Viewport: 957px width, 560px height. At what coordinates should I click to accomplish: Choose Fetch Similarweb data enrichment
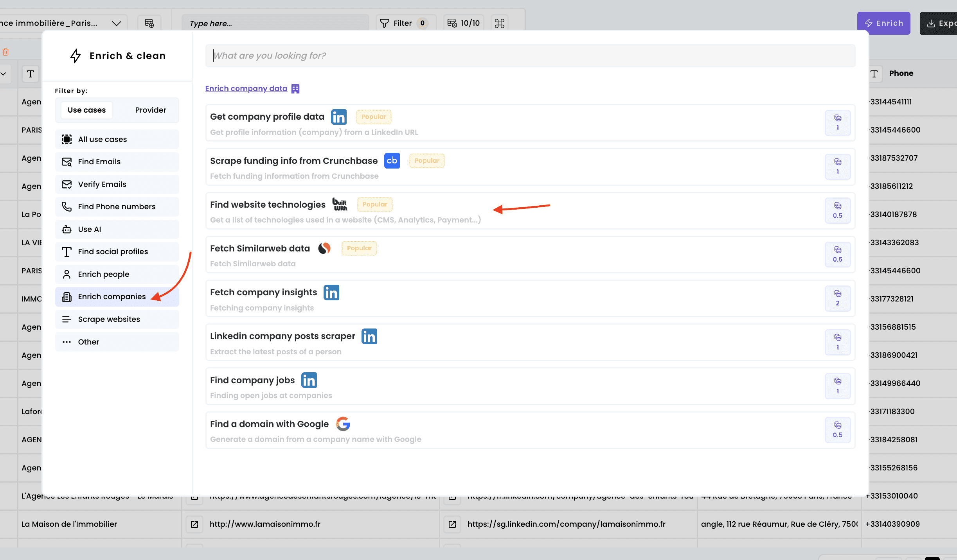coord(260,248)
